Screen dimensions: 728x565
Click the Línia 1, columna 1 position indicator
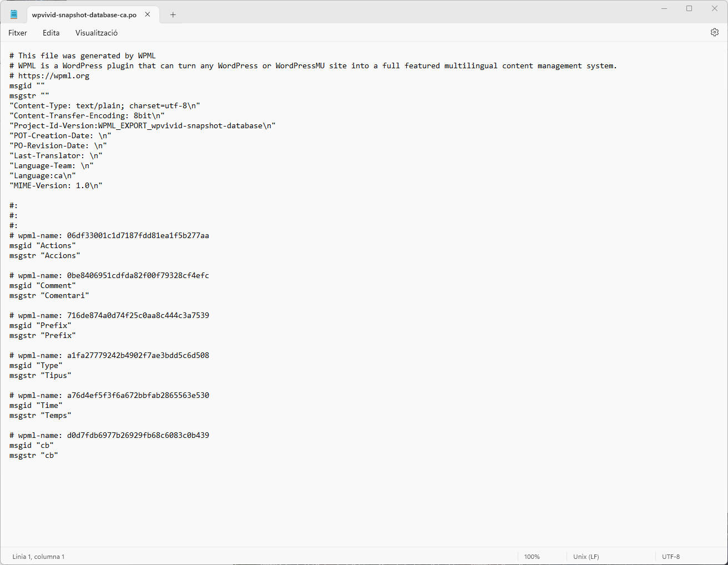point(38,557)
